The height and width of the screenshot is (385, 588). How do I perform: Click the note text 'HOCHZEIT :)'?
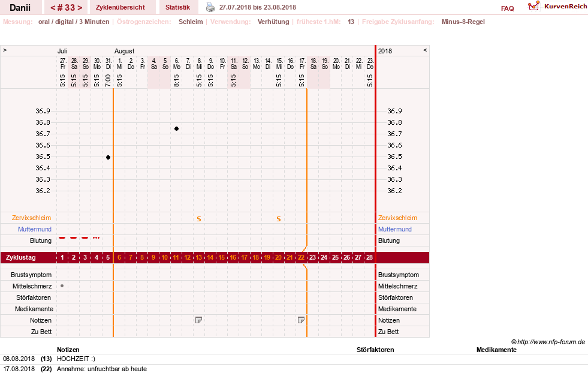click(76, 359)
